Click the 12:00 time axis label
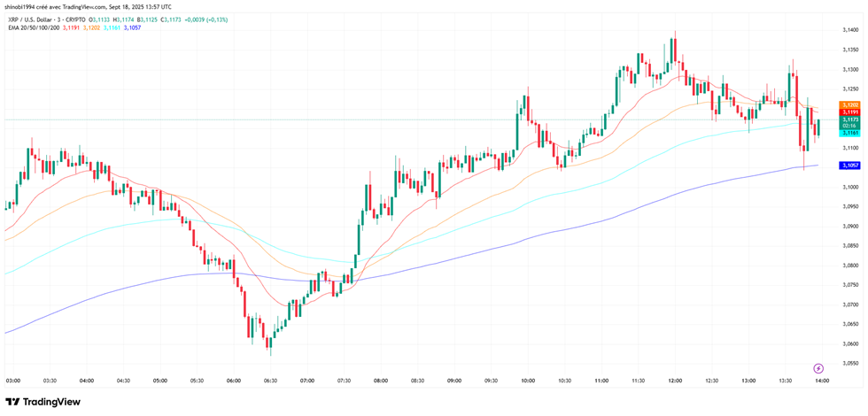Viewport: 868px width, 416px height. coord(675,381)
